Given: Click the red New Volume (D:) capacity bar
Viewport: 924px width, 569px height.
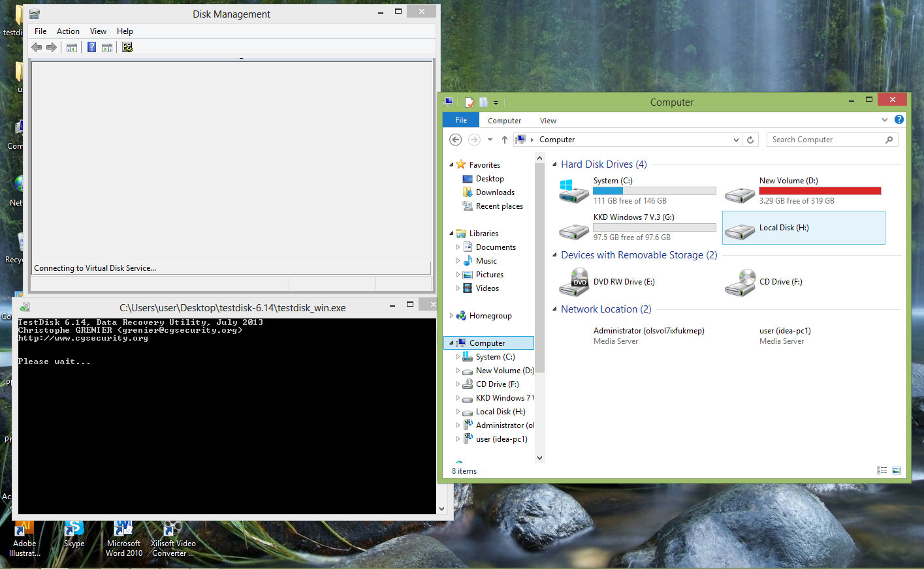Looking at the screenshot, I should coord(820,191).
